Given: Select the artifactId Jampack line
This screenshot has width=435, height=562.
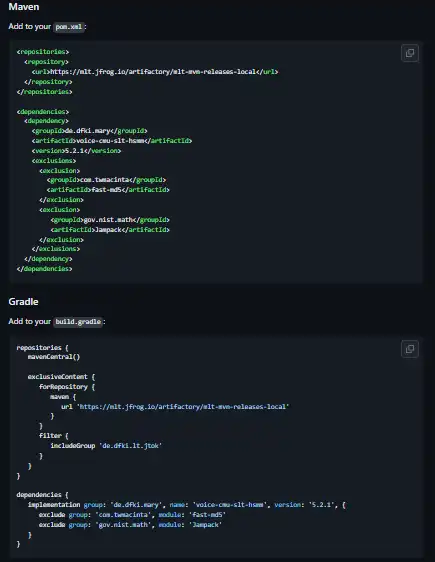Looking at the screenshot, I should pos(110,230).
